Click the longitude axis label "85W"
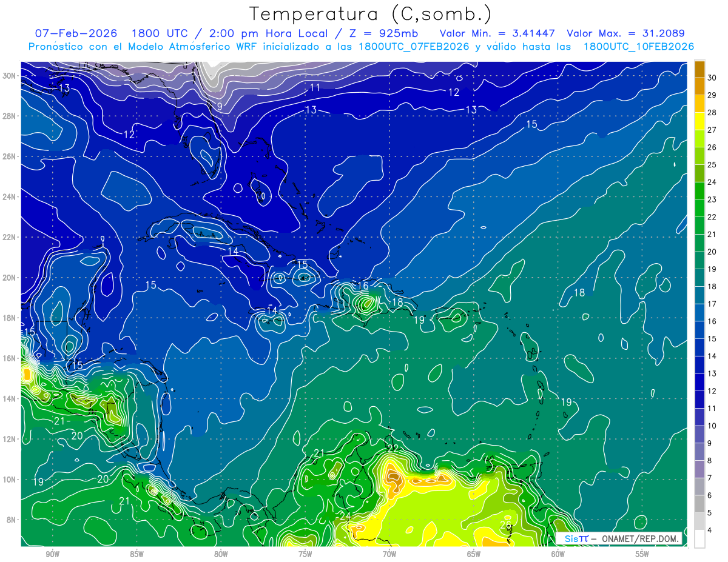The width and height of the screenshot is (728, 562). pos(136,554)
